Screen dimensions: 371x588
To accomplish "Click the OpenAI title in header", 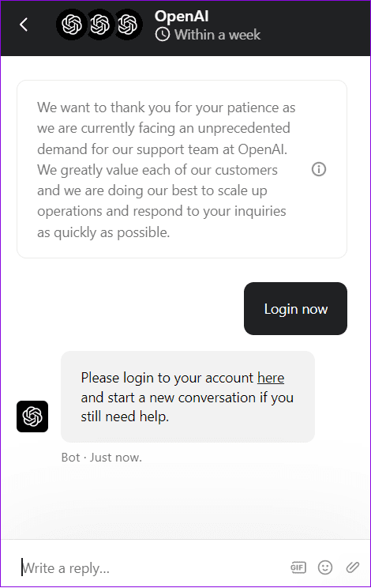I will [182, 17].
